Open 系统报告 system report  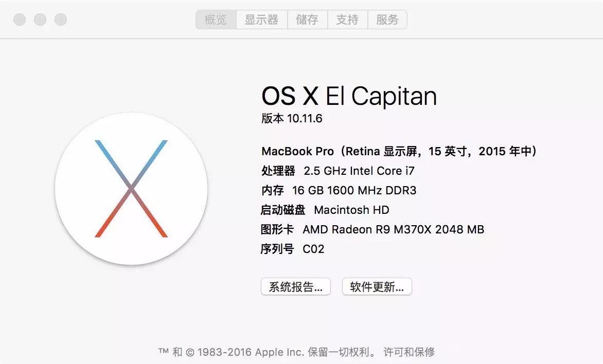tap(295, 287)
